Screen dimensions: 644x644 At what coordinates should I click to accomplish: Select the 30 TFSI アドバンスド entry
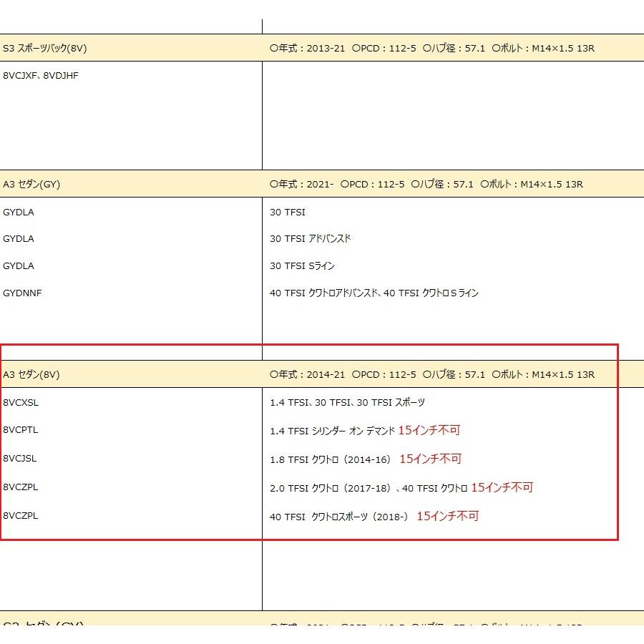point(311,238)
